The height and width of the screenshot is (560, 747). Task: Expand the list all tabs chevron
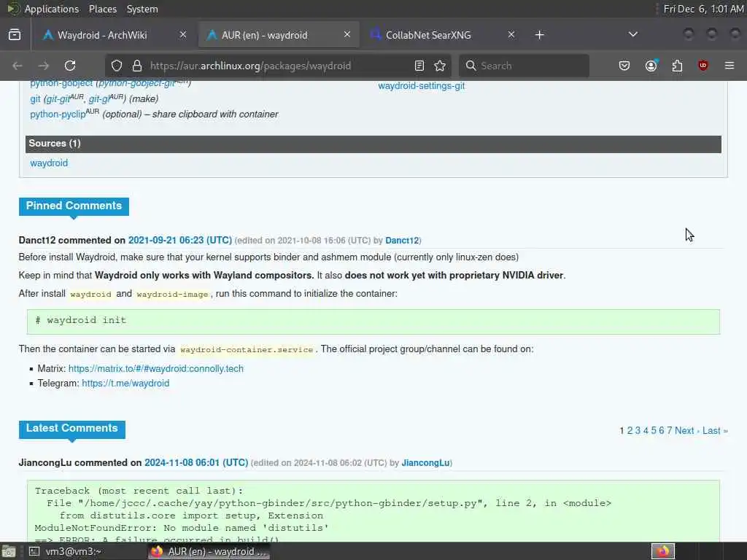(x=633, y=34)
